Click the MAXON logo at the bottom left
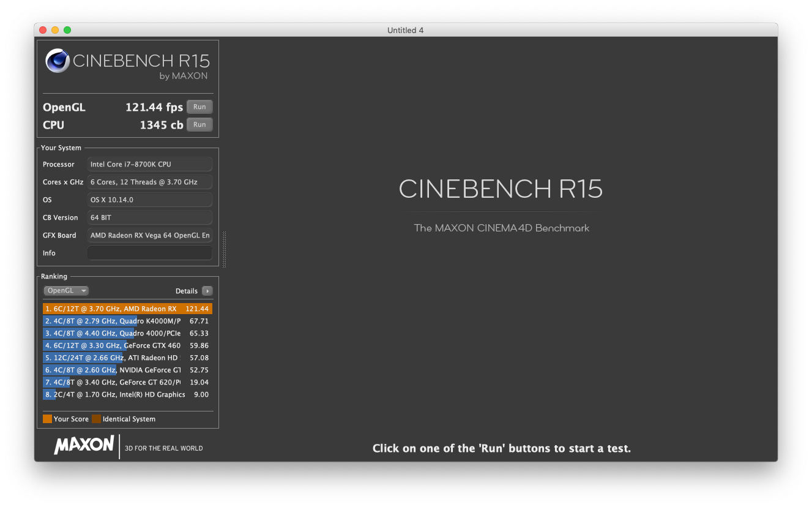Image resolution: width=812 pixels, height=507 pixels. point(84,445)
